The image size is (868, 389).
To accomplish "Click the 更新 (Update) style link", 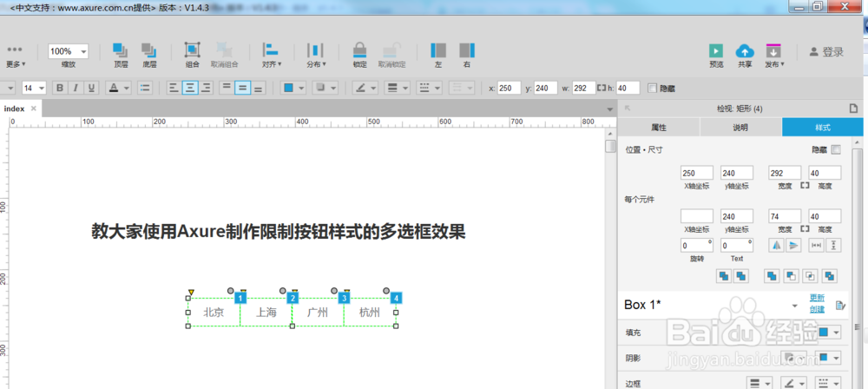I will coord(817,298).
